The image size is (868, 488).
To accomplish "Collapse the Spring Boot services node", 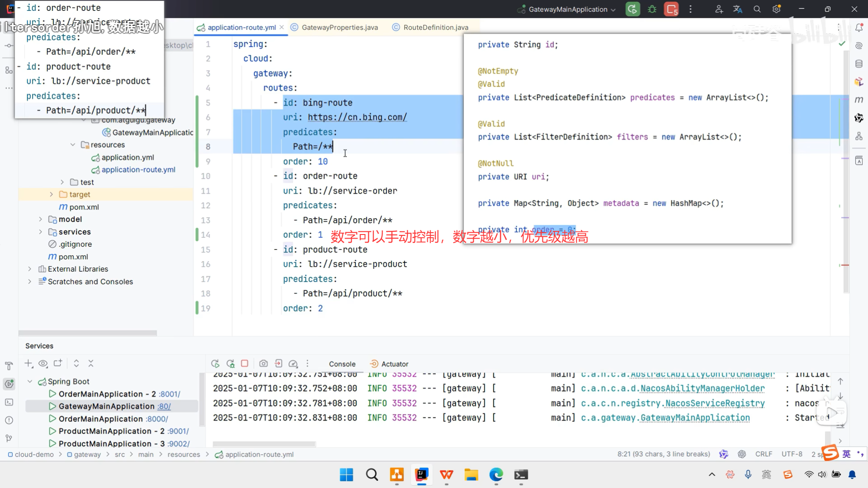I will [30, 381].
